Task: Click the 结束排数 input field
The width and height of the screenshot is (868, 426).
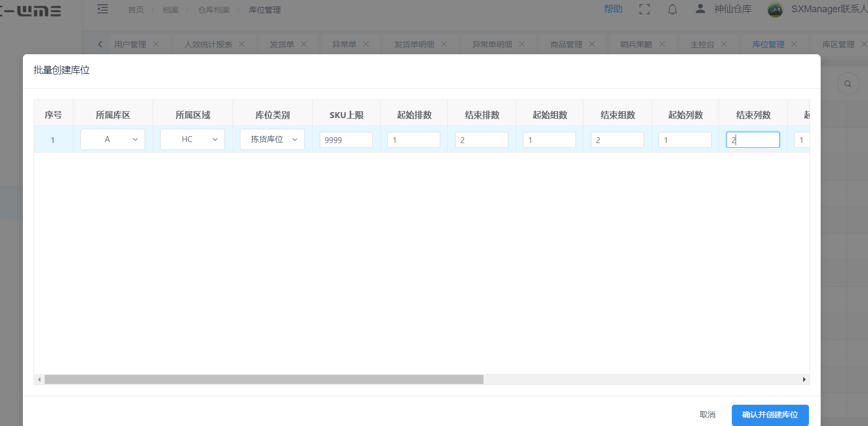Action: pyautogui.click(x=482, y=140)
